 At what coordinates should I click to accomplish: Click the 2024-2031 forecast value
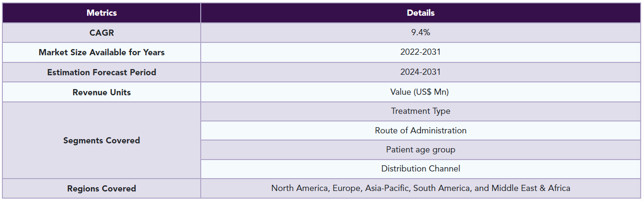click(420, 72)
